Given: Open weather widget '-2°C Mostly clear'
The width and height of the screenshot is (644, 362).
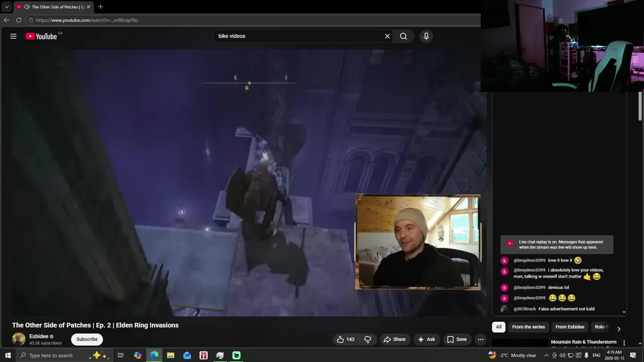Looking at the screenshot, I should [512, 355].
